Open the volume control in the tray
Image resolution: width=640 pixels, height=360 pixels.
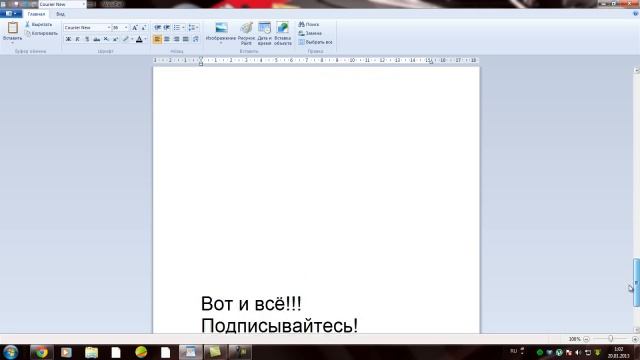(x=578, y=352)
